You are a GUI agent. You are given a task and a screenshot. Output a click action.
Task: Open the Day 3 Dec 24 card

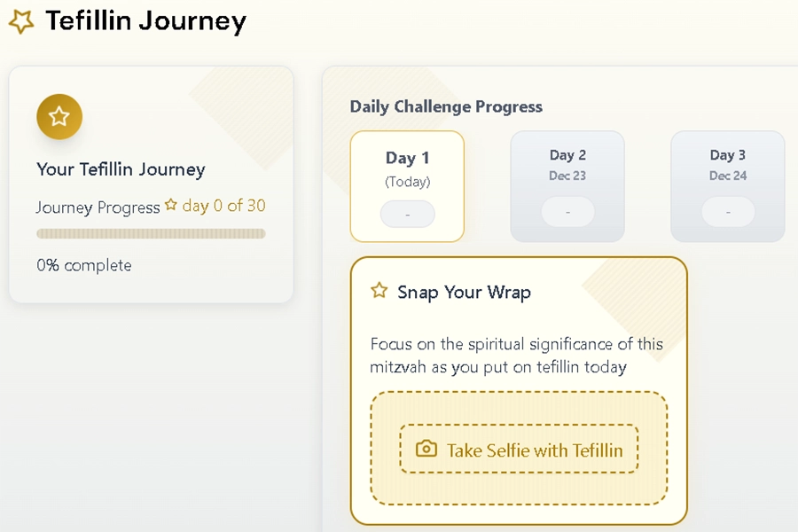point(727,165)
